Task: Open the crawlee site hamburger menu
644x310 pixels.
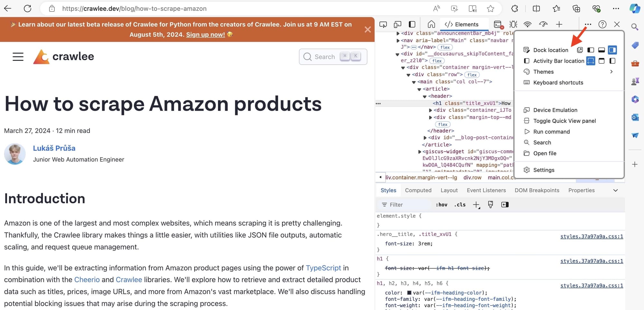Action: [18, 56]
